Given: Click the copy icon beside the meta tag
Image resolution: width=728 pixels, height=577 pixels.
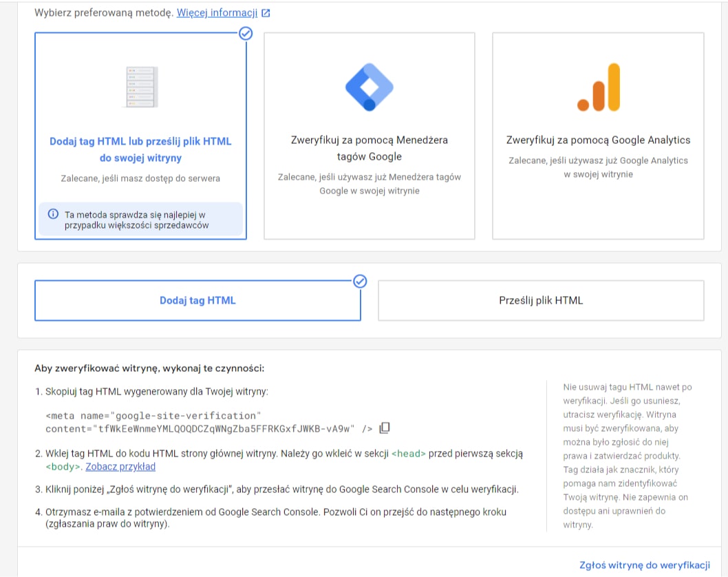Looking at the screenshot, I should click(x=385, y=428).
